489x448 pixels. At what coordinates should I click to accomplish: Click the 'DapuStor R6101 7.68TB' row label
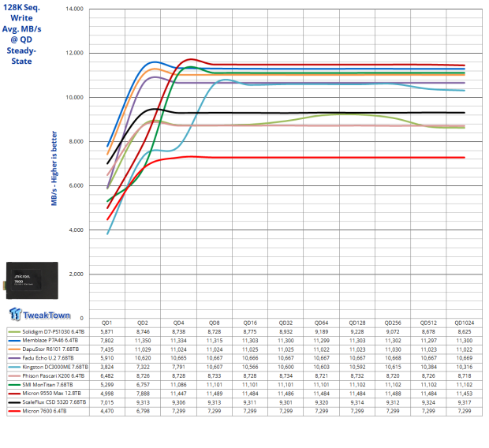pos(50,349)
